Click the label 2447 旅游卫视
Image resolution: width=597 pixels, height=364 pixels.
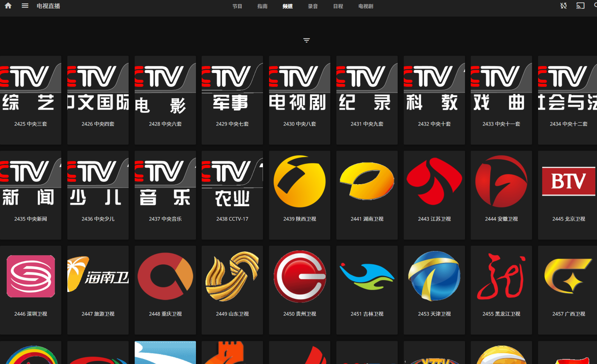pos(98,314)
